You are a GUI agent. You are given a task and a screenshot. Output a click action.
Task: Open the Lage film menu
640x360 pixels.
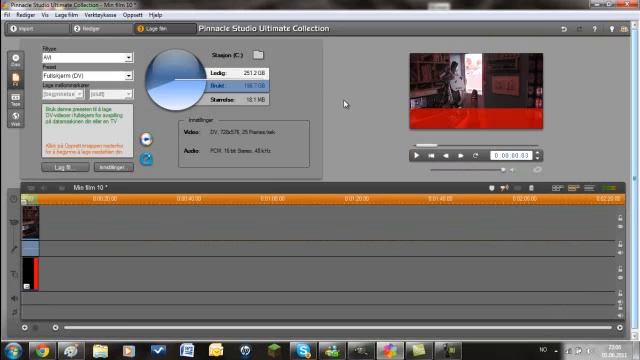tap(67, 15)
